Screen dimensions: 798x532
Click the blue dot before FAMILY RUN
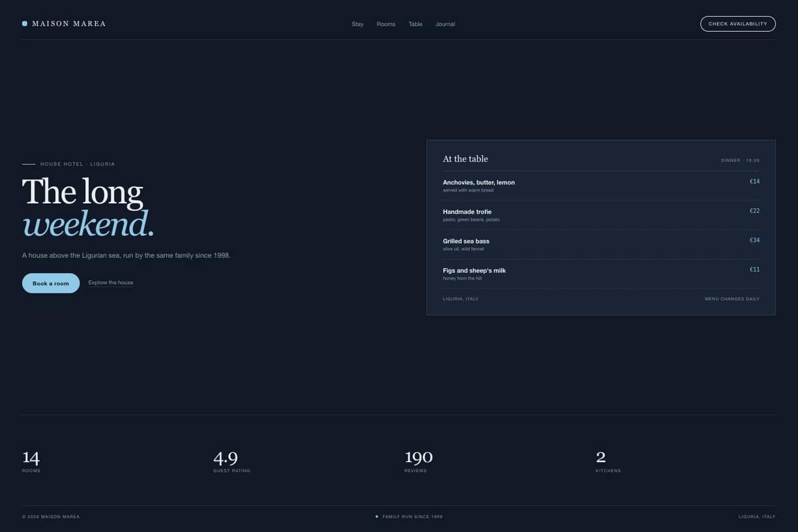click(376, 516)
